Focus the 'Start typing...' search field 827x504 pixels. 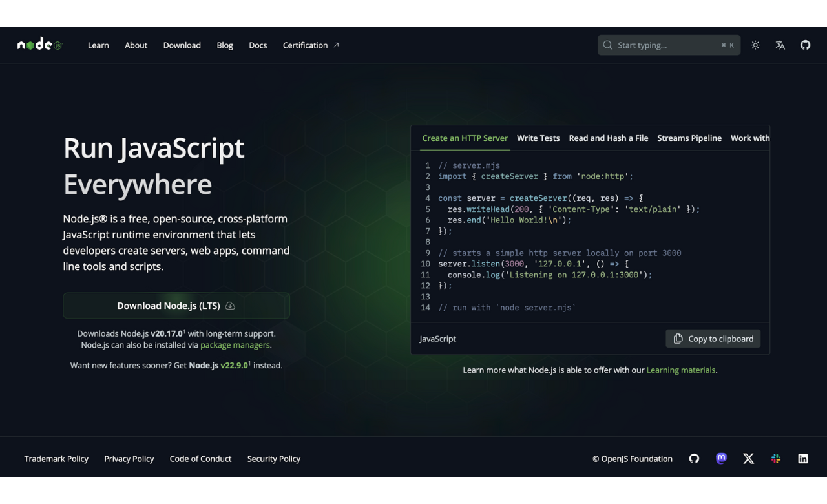click(x=669, y=45)
